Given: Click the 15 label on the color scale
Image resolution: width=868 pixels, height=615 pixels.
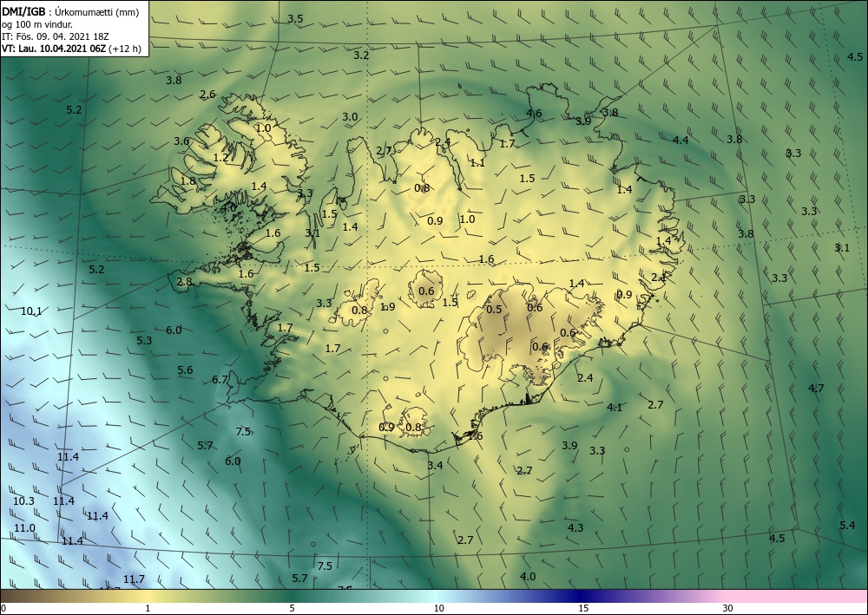Looking at the screenshot, I should coord(583,609).
